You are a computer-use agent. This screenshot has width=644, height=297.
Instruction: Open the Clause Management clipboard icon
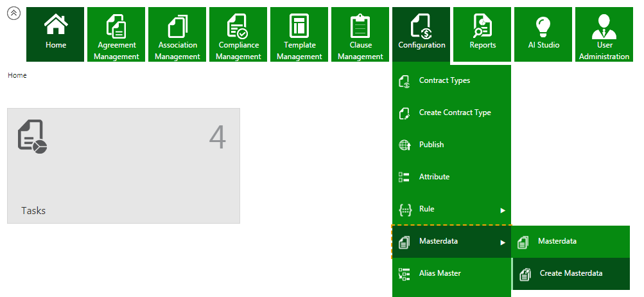point(360,26)
